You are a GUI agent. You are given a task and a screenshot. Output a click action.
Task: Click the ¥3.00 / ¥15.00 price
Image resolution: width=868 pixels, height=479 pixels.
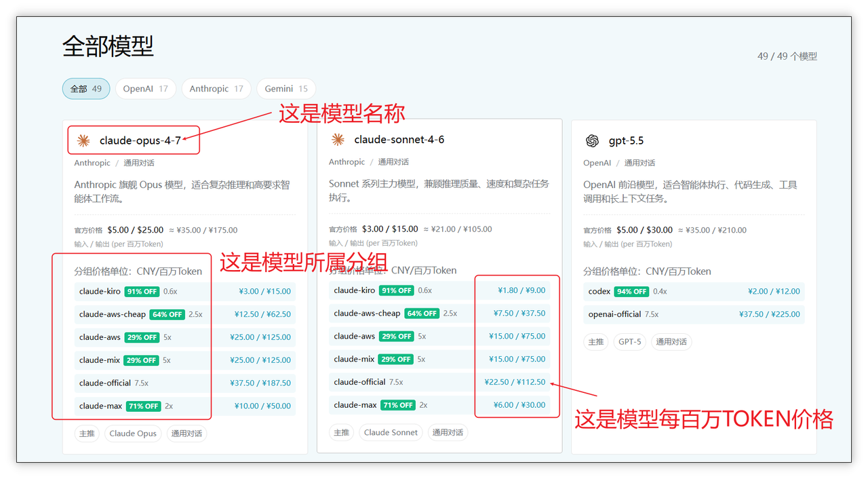coord(264,292)
